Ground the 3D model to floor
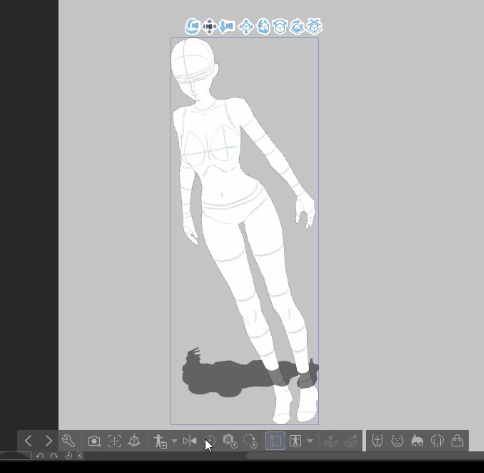 point(134,441)
